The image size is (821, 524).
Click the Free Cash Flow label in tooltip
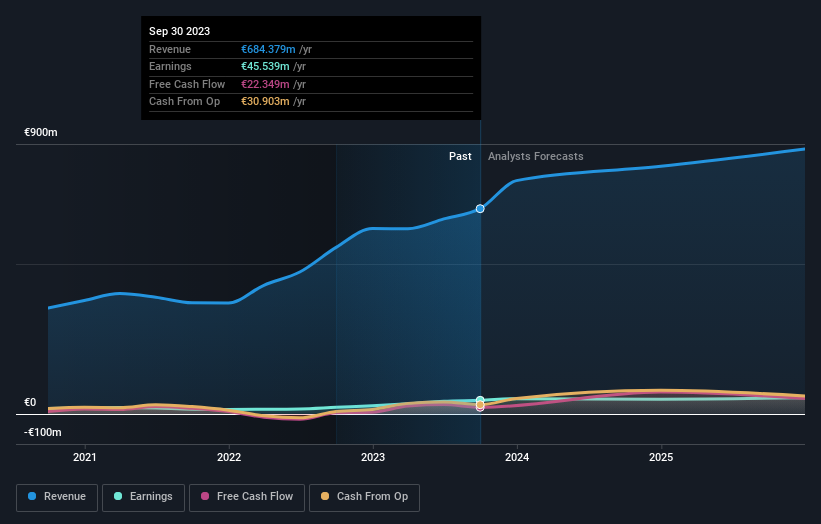(187, 84)
